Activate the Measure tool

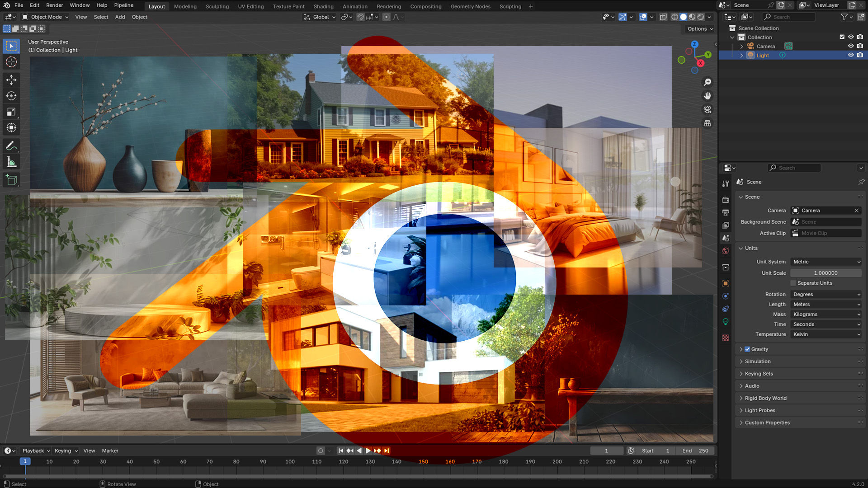pos(11,161)
